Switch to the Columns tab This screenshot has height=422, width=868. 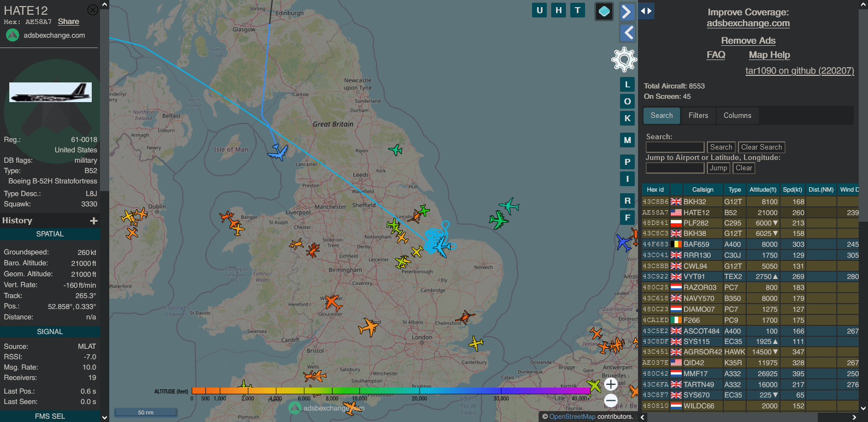pyautogui.click(x=737, y=116)
